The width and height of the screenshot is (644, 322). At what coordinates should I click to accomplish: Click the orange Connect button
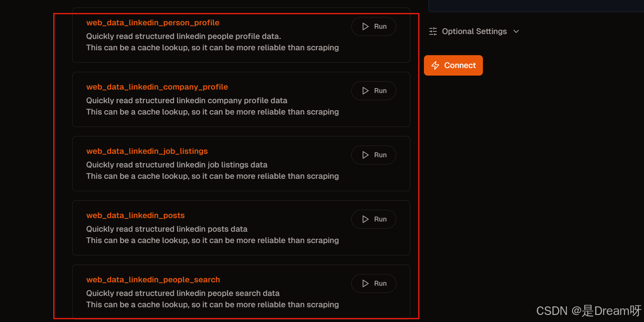(x=453, y=65)
